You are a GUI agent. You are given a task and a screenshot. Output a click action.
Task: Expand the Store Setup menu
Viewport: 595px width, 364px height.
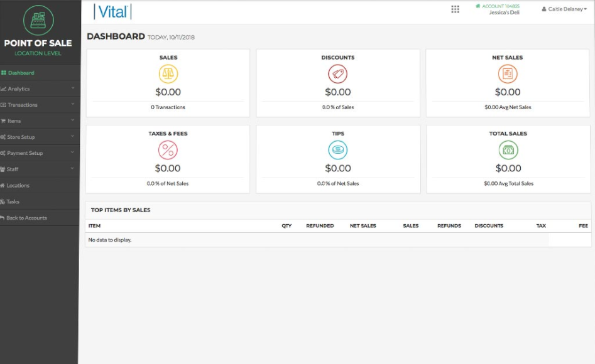click(x=39, y=137)
